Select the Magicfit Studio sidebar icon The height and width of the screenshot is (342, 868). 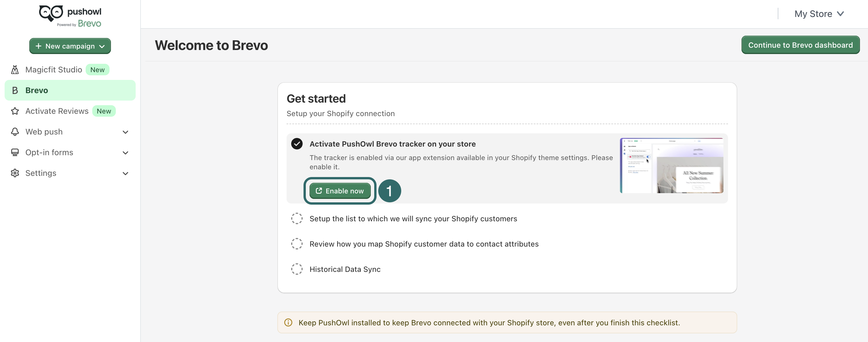click(15, 70)
